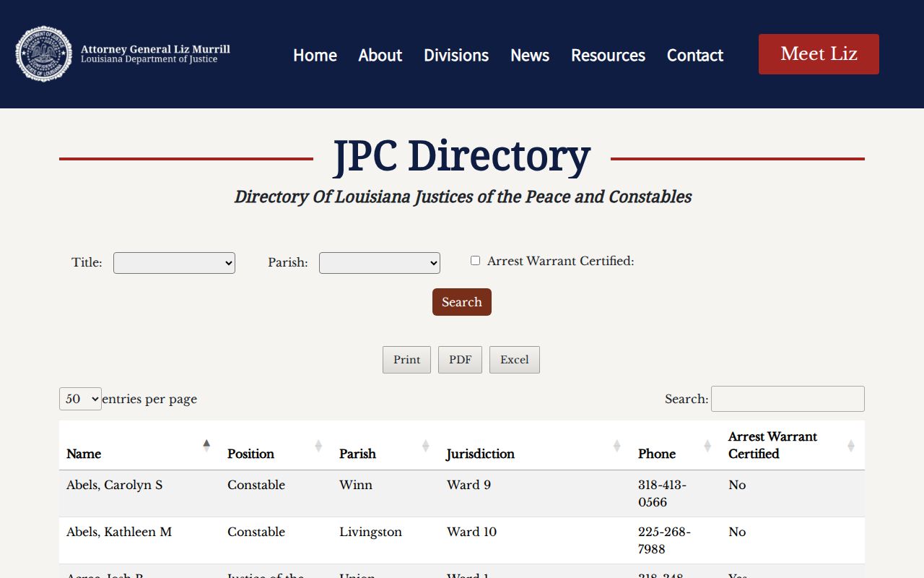Sort table by Phone column arrow
This screenshot has width=924, height=578.
(707, 446)
